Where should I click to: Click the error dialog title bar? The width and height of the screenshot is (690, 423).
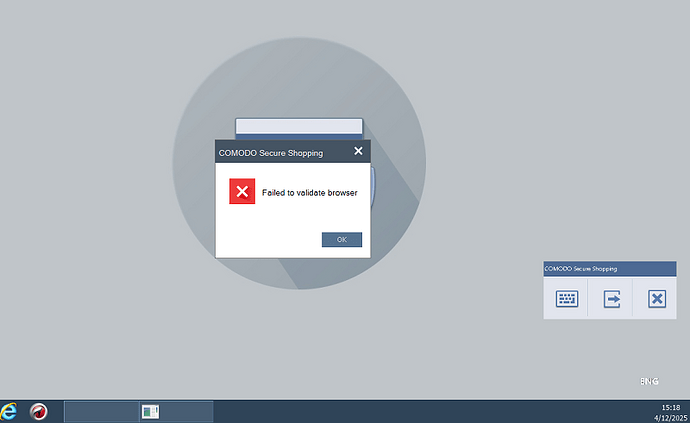[293, 152]
